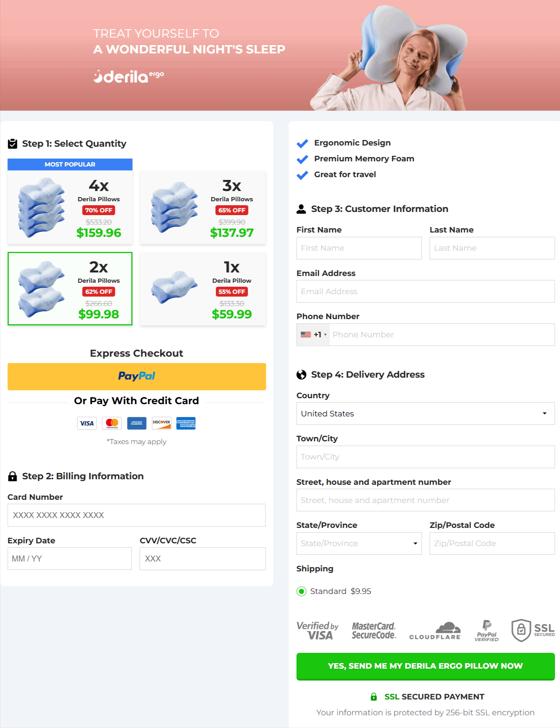
Task: Click the Mastercard card icon
Action: point(112,423)
